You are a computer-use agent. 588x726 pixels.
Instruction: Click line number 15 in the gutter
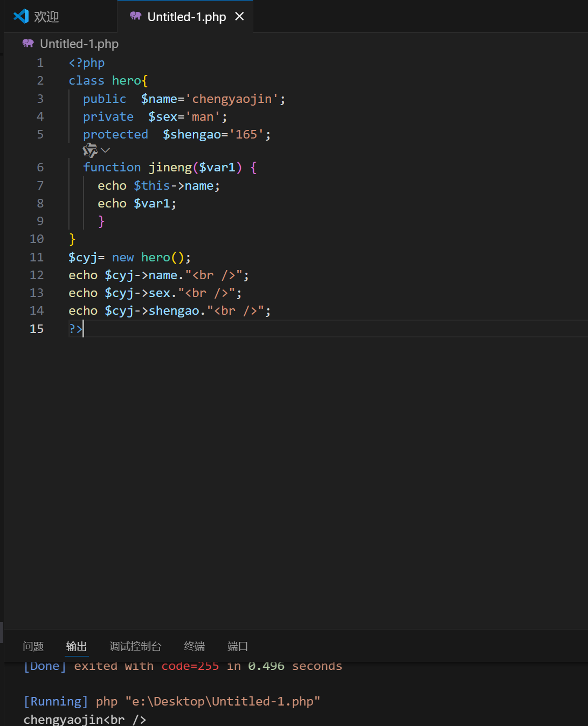37,329
